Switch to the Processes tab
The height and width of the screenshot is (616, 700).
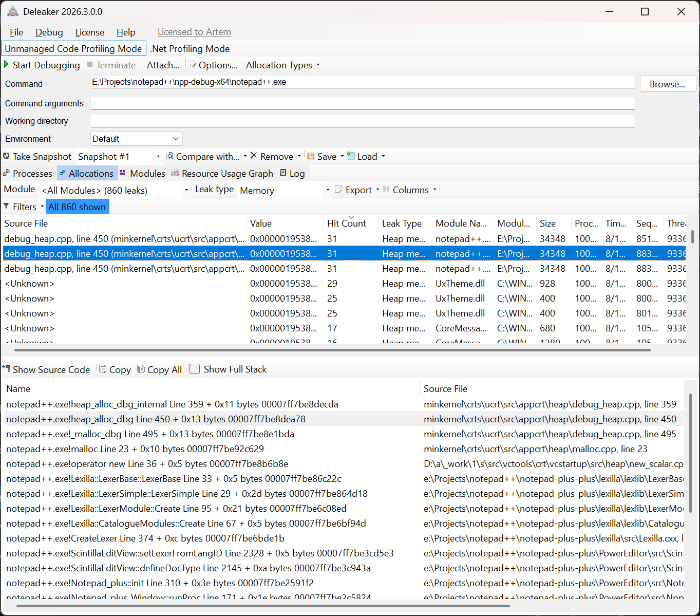[x=28, y=173]
